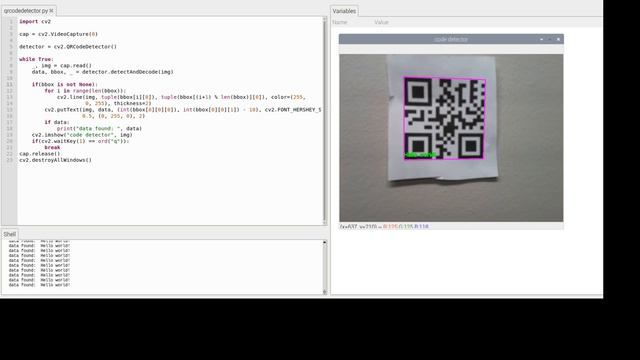Click the code detector window title bar
Viewport: 640px width, 360px height.
pos(451,39)
